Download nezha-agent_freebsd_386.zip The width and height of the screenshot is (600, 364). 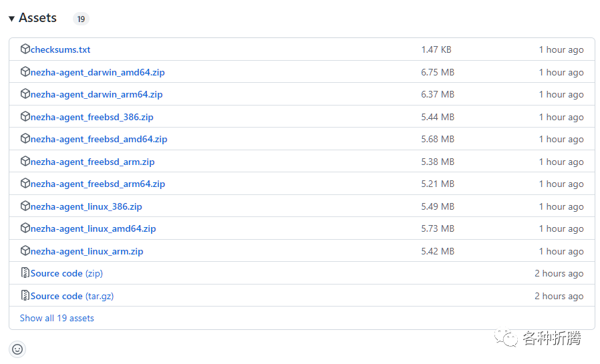(x=92, y=117)
